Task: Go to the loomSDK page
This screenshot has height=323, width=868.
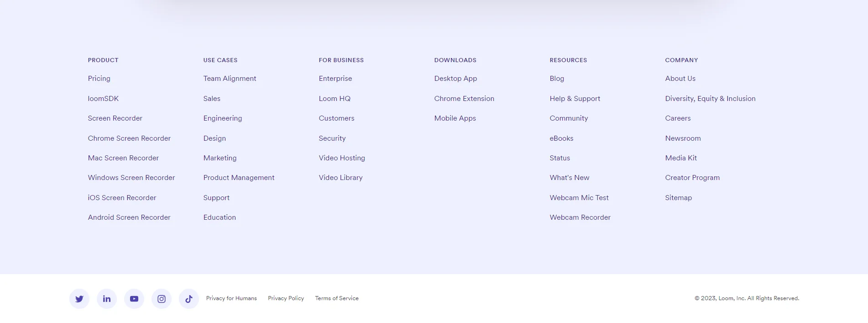Action: (x=103, y=99)
